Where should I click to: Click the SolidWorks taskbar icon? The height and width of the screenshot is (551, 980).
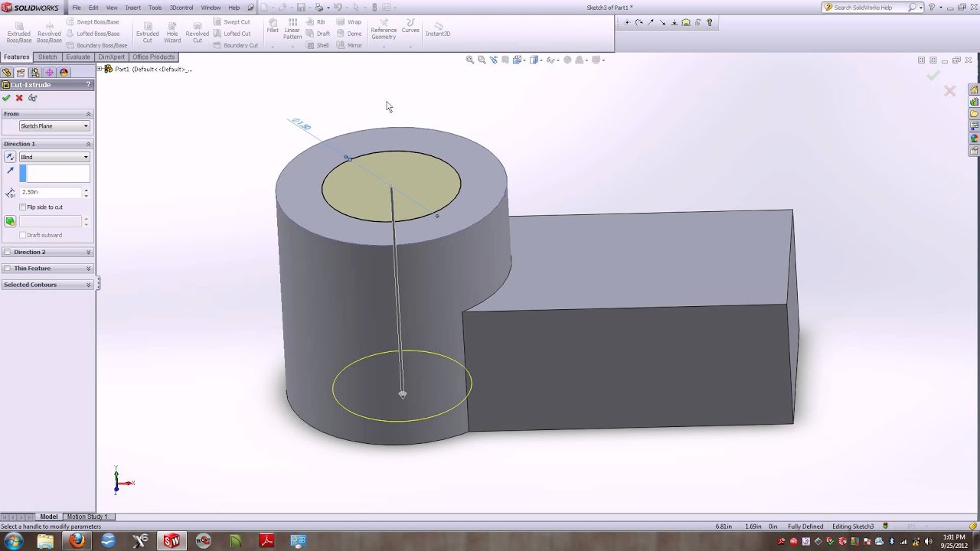[171, 541]
